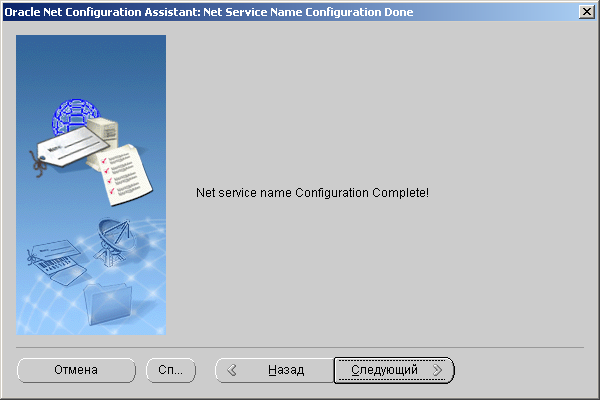600x400 pixels.
Task: Click the 'Net service name Configuration Complete!' message
Action: 312,193
